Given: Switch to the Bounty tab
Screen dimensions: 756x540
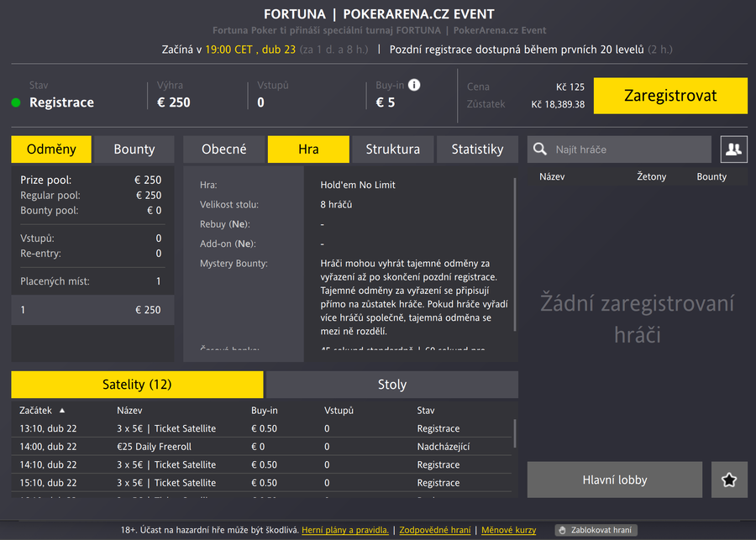Looking at the screenshot, I should pyautogui.click(x=134, y=149).
